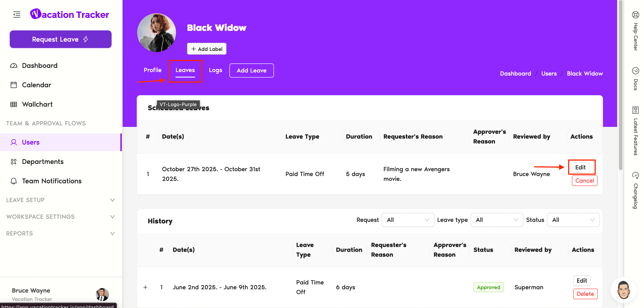Open the Status filter dropdown

[x=573, y=220]
